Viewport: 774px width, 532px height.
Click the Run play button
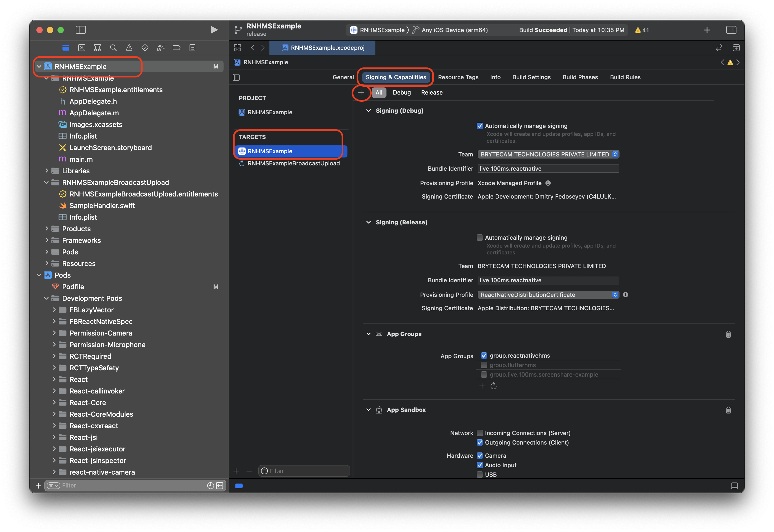click(x=214, y=30)
